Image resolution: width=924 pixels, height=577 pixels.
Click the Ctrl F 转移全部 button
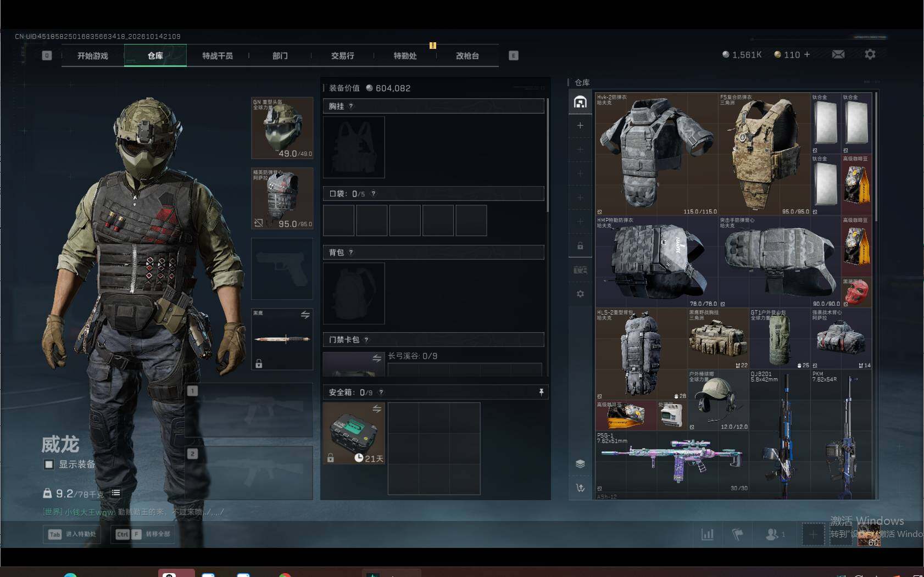[x=143, y=534]
